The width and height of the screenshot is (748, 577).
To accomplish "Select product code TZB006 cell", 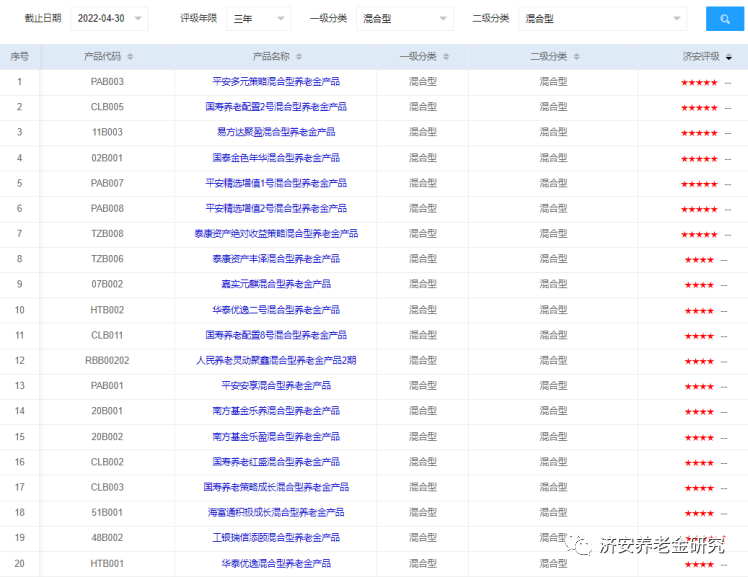I will [x=107, y=259].
